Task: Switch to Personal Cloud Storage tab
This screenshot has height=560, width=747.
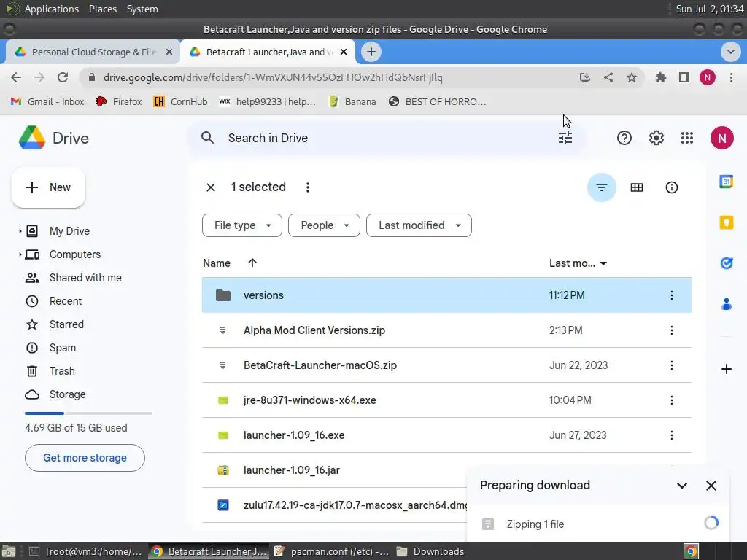Action: coord(93,52)
